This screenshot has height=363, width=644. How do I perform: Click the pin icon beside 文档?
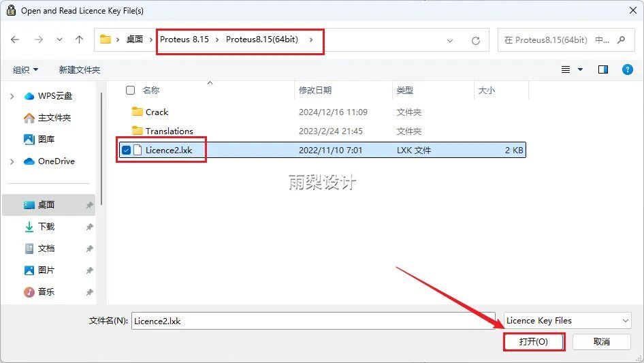(x=89, y=249)
